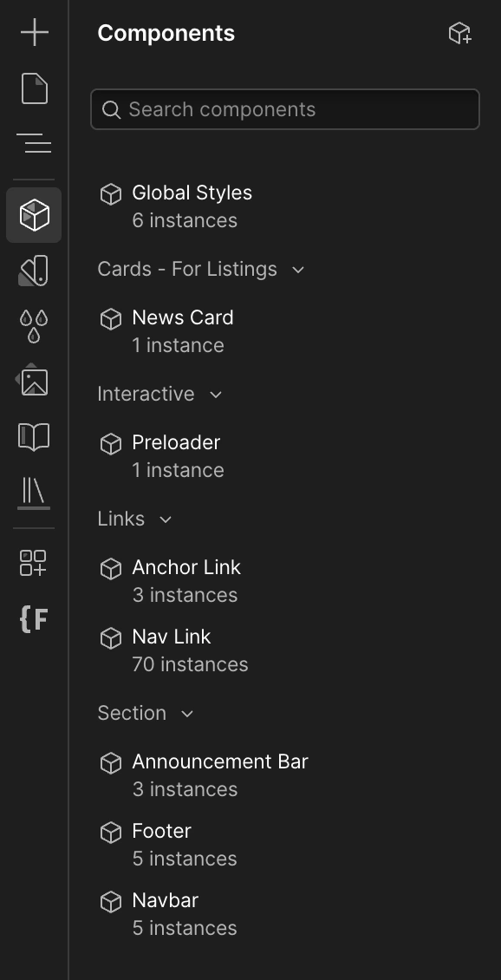Open the Finsweet {F icon
This screenshot has width=501, height=980.
pos(34,618)
